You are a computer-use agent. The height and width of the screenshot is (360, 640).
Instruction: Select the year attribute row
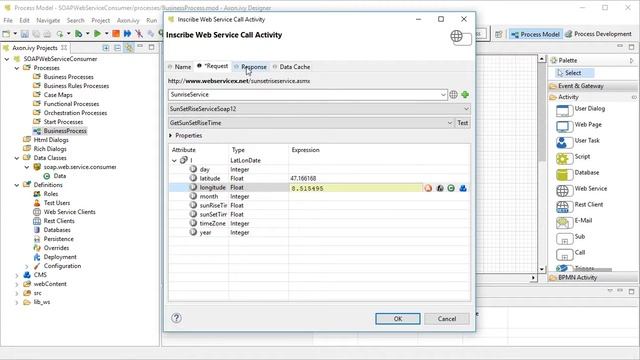pyautogui.click(x=319, y=232)
